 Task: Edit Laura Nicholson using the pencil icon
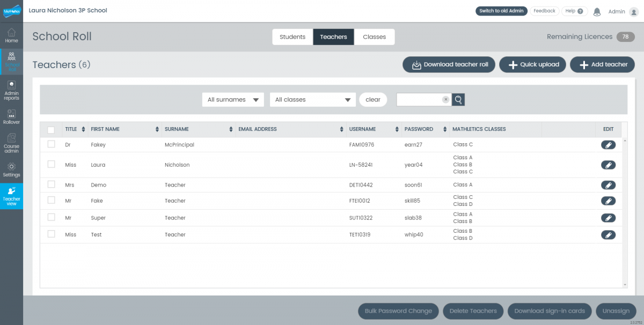coord(608,165)
